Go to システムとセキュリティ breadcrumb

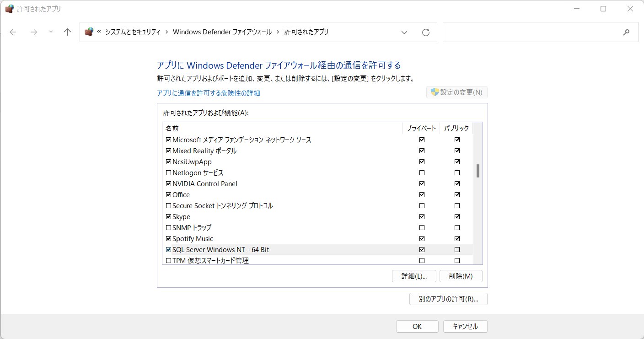[x=133, y=32]
